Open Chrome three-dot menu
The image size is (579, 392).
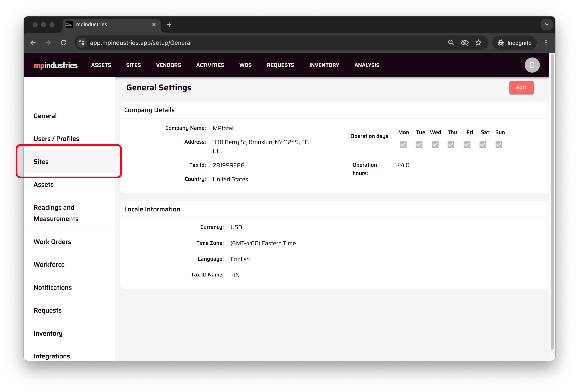546,43
